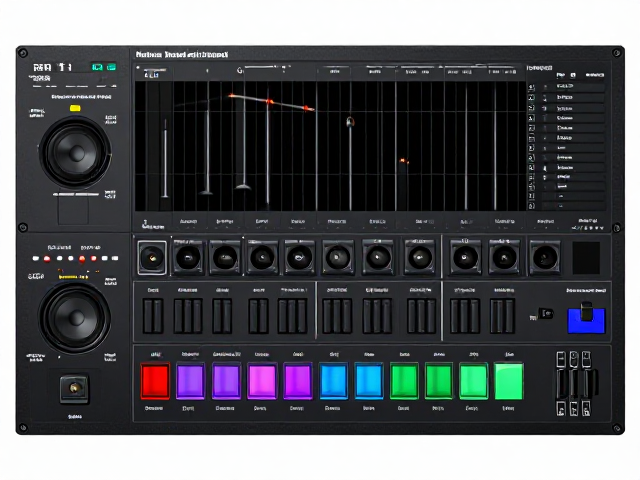Click the blue fader at the right
640x480 pixels.
(x=586, y=318)
